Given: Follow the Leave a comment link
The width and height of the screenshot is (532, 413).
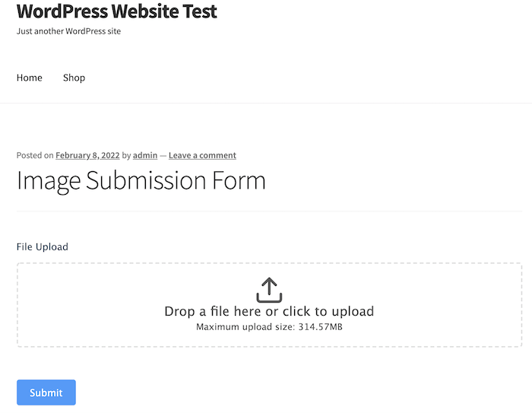Looking at the screenshot, I should click(202, 156).
